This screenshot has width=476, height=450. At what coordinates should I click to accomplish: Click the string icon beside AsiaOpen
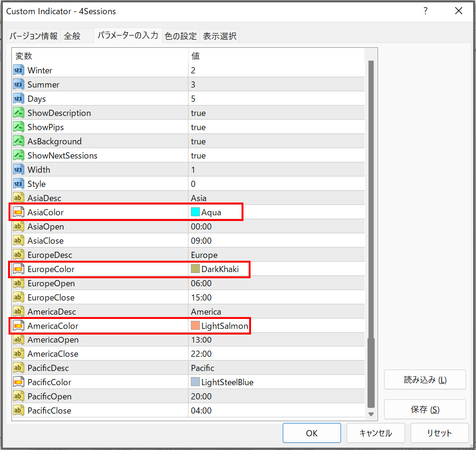pyautogui.click(x=18, y=227)
